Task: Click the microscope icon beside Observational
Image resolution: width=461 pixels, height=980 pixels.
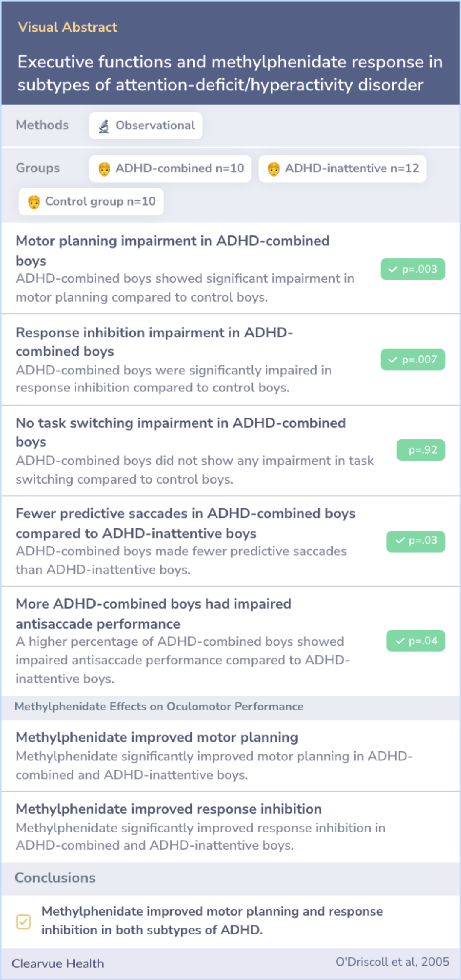Action: pyautogui.click(x=104, y=126)
